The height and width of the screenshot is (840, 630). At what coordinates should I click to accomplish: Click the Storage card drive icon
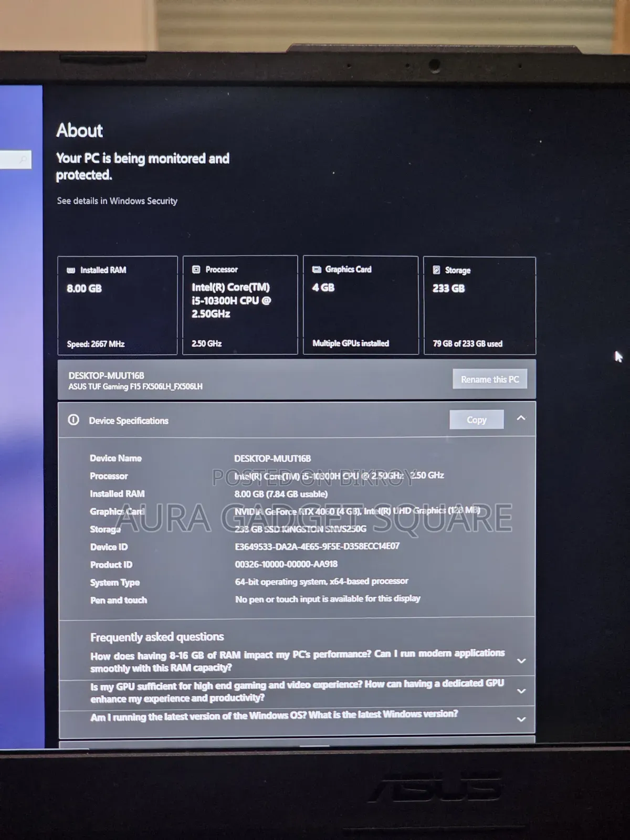(x=436, y=270)
